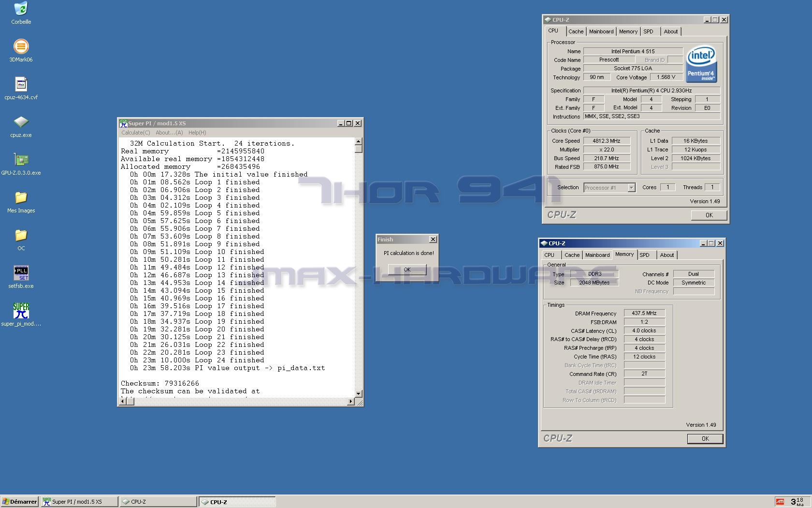
Task: Click Super PI vertical scrollbar down arrow
Action: coord(359,394)
